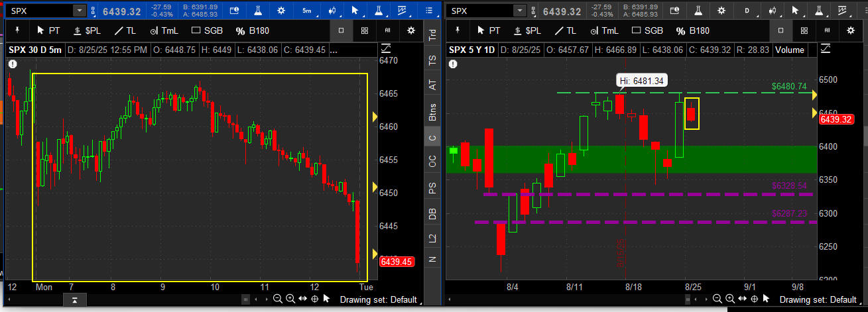Screen dimensions: 868x312
Task: Pin the right chart drawing toolbar
Action: click(458, 30)
